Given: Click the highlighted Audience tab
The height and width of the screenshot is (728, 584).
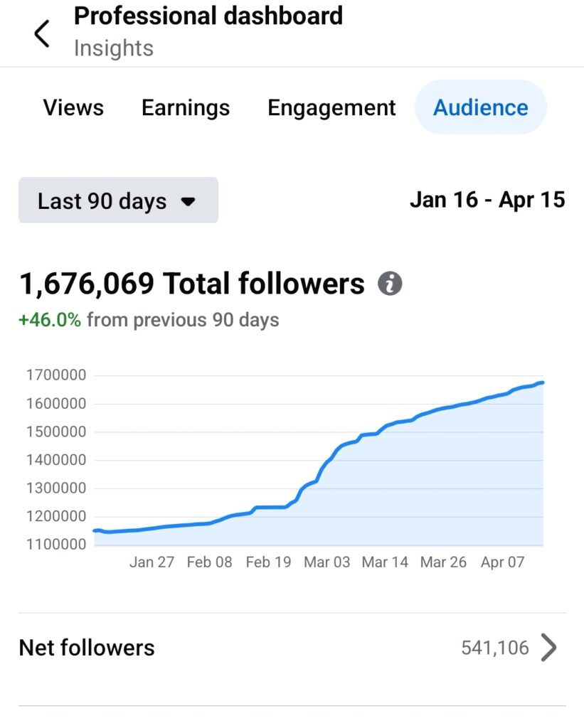Looking at the screenshot, I should point(481,107).
